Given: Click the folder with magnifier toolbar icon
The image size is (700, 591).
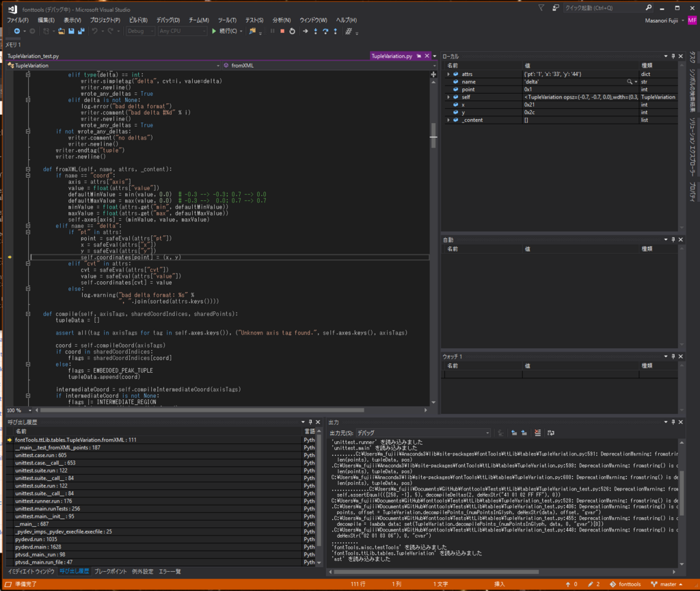Looking at the screenshot, I should coord(252,31).
